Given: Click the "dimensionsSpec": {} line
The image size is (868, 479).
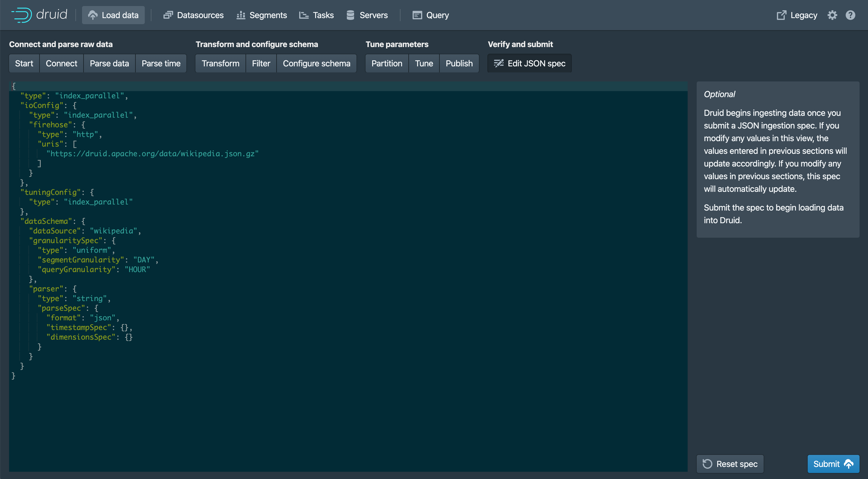Looking at the screenshot, I should [89, 337].
